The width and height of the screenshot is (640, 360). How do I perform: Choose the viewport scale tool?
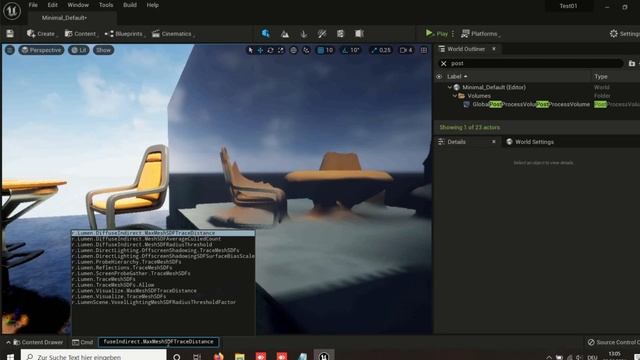(280, 50)
